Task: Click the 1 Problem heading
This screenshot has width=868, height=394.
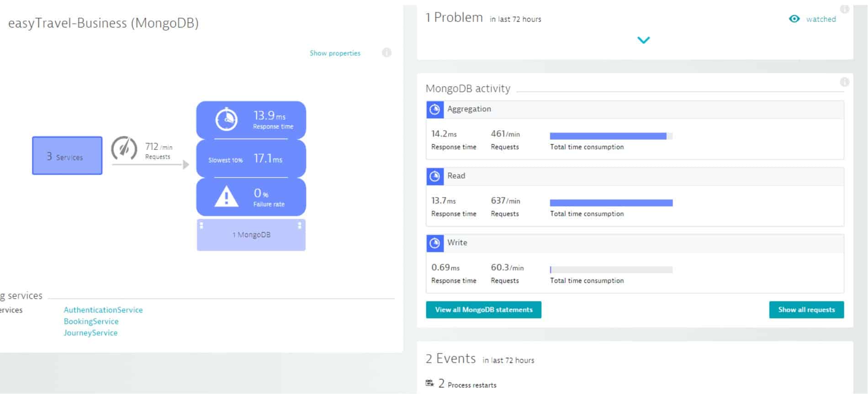Action: coord(454,17)
